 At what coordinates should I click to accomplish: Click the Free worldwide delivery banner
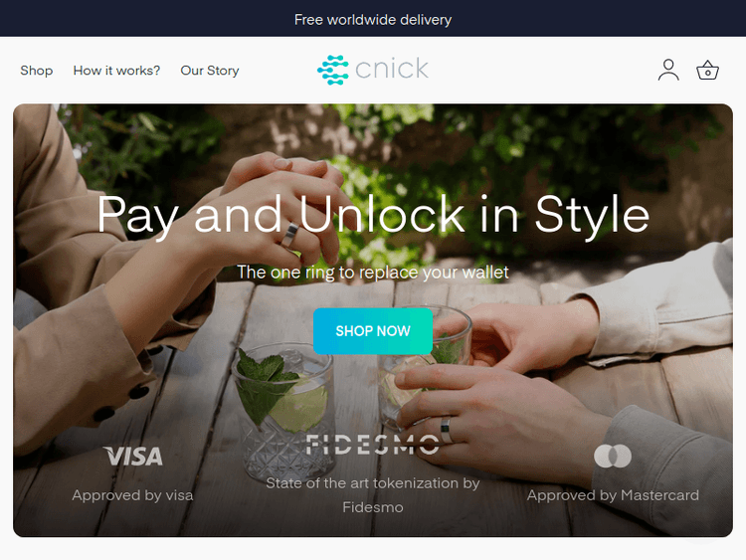[373, 20]
